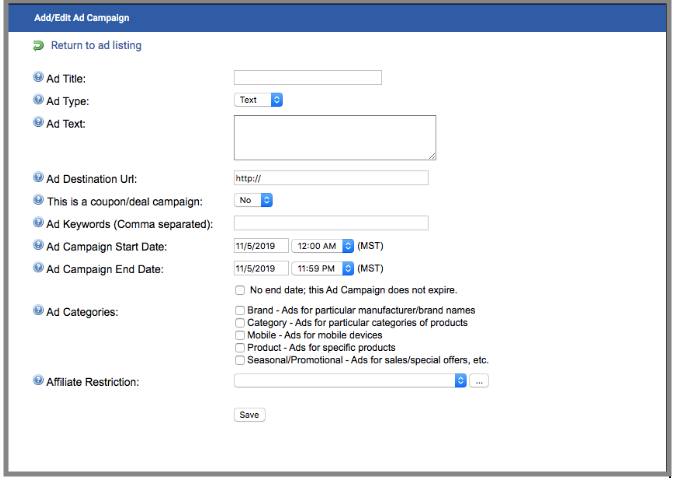Click the 'Add/Edit Ad Campaign' header title
Screen dimensions: 678x484
(82, 18)
